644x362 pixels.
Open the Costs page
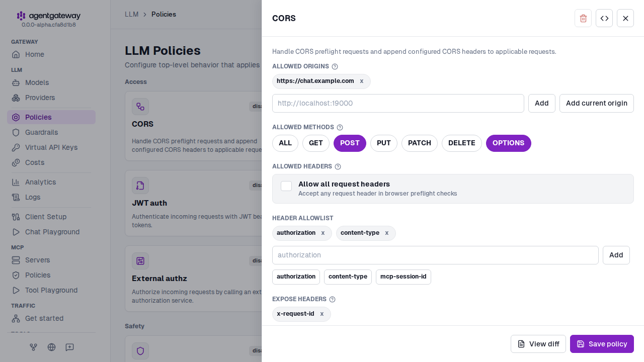[x=51, y=162]
